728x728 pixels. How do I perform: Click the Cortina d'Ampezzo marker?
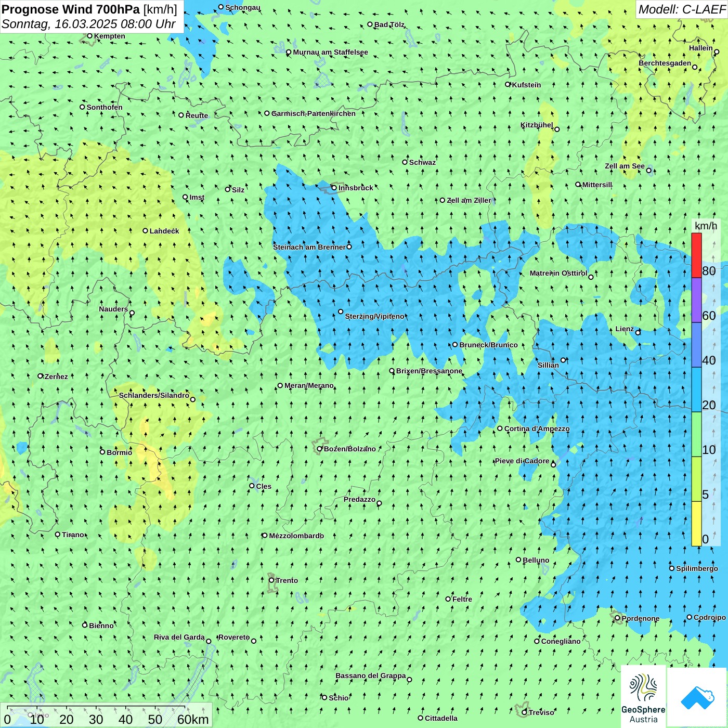[x=500, y=428]
